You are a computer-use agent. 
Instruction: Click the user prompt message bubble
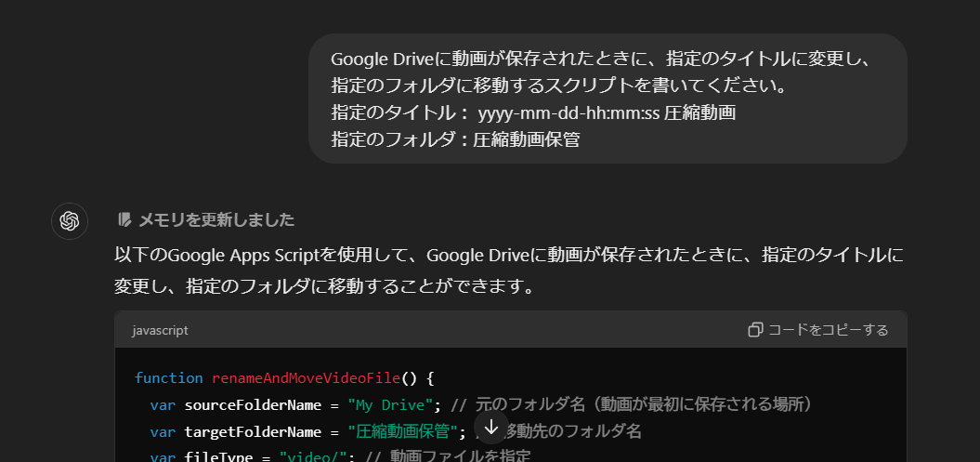pos(608,99)
